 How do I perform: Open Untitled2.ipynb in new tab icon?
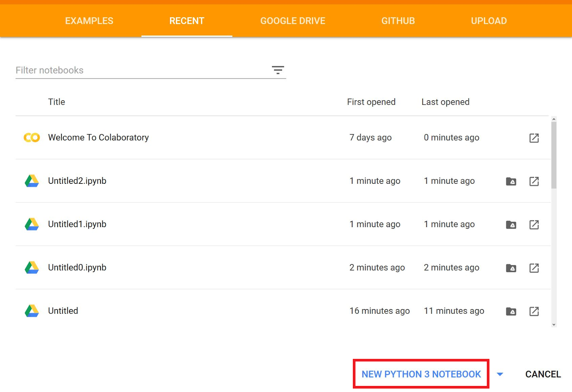(534, 181)
